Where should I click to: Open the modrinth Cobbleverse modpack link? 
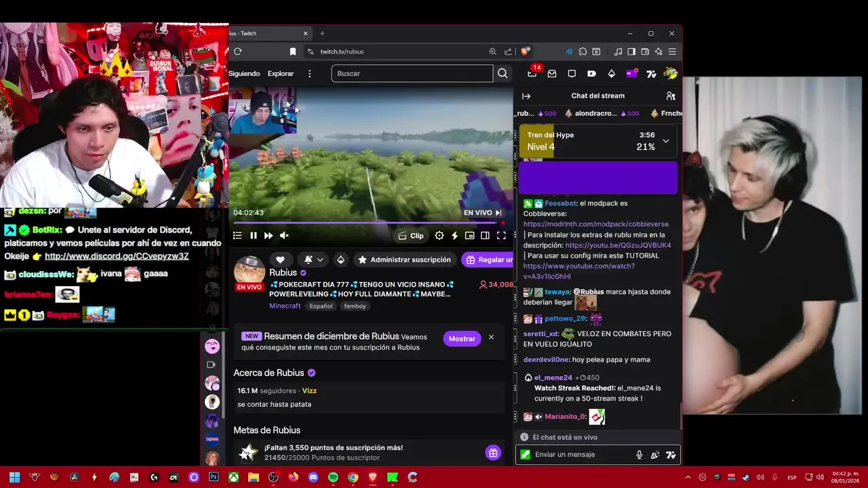coord(596,224)
